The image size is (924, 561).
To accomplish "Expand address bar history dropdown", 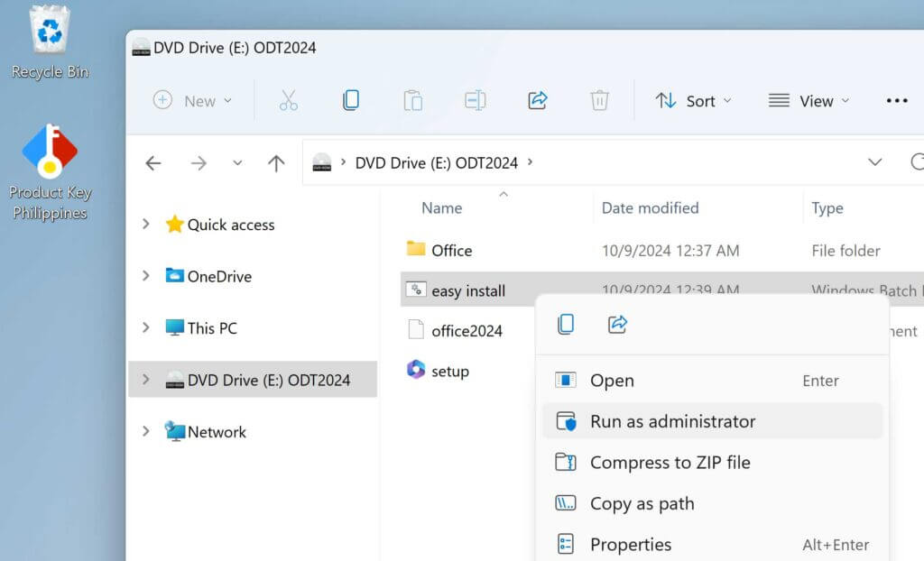I will pos(875,162).
